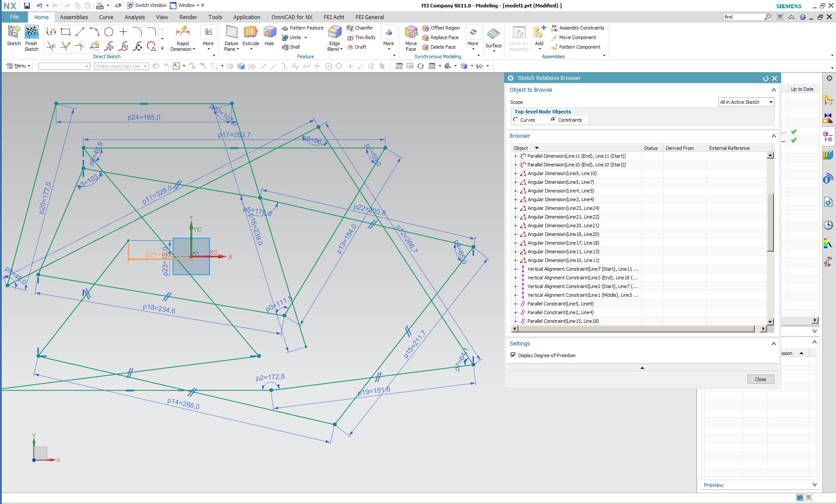The width and height of the screenshot is (836, 504).
Task: Click the Offset Region tool
Action: point(441,28)
